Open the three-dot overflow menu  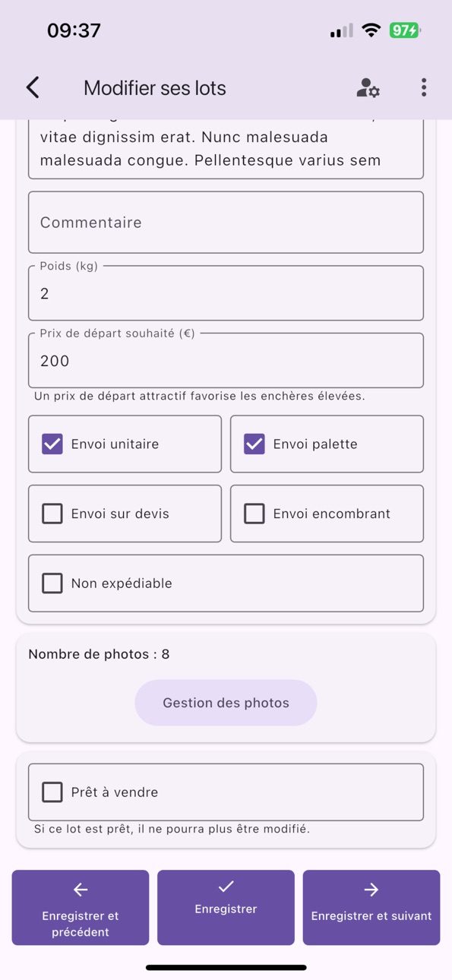tap(424, 87)
